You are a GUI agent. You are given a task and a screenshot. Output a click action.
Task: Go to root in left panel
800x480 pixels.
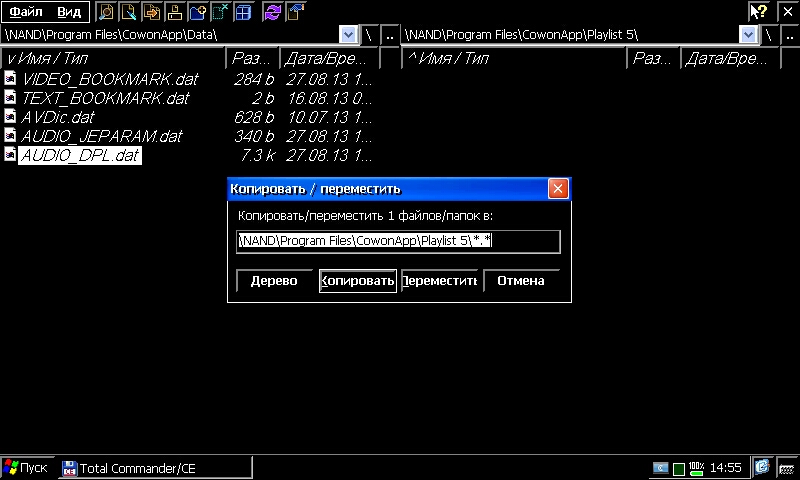[x=369, y=35]
